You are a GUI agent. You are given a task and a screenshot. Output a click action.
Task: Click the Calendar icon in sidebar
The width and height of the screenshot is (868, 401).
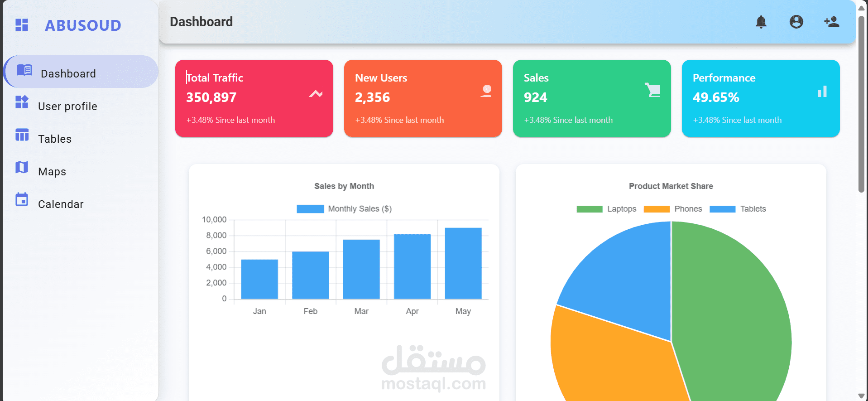22,199
